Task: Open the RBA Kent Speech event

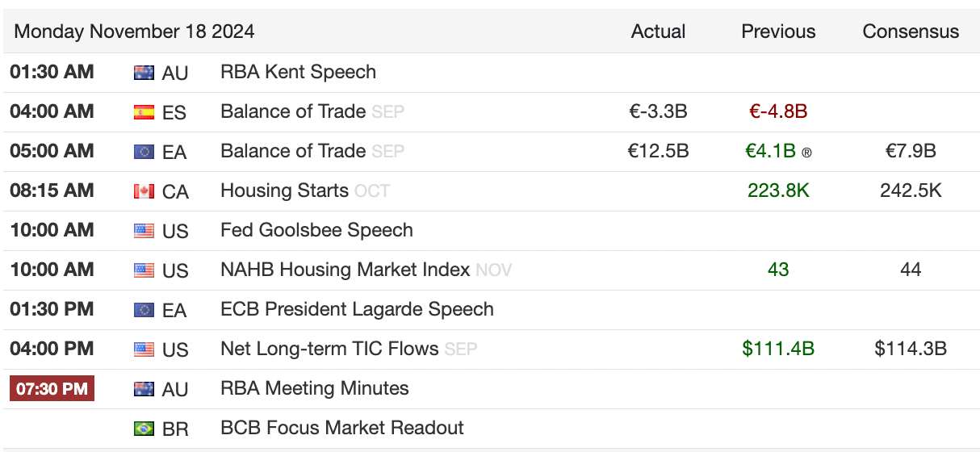Action: pyautogui.click(x=298, y=72)
